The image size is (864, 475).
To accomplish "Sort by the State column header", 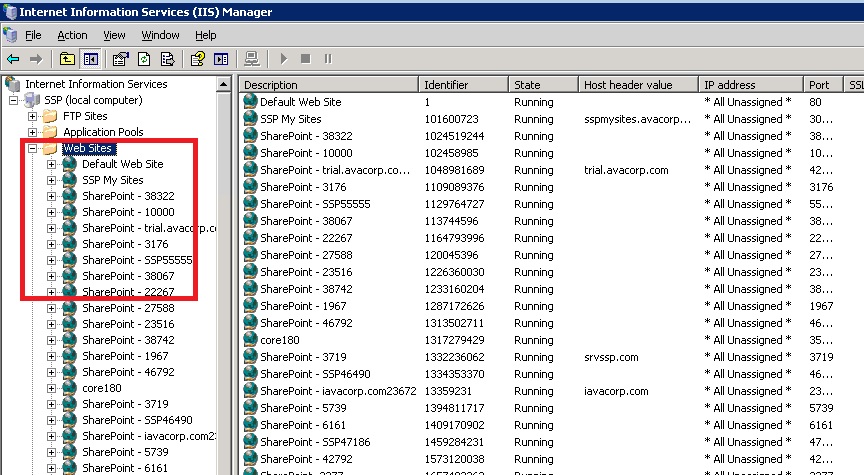I will tap(543, 85).
